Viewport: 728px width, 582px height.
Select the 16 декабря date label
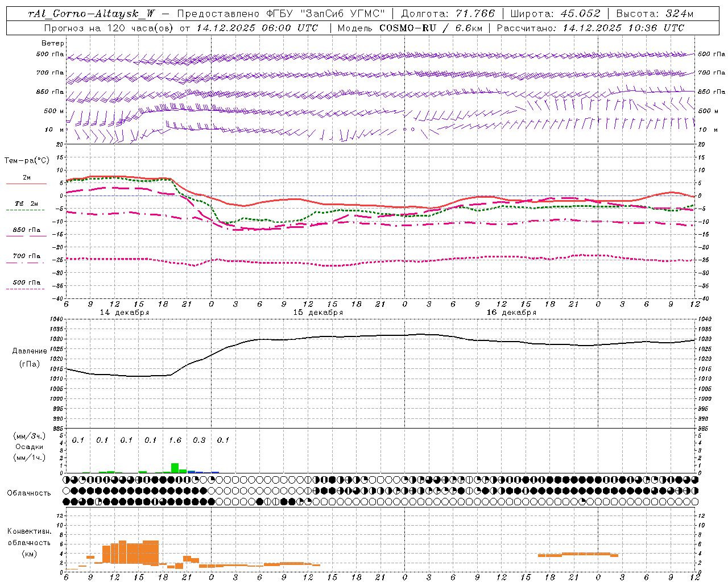coord(511,313)
